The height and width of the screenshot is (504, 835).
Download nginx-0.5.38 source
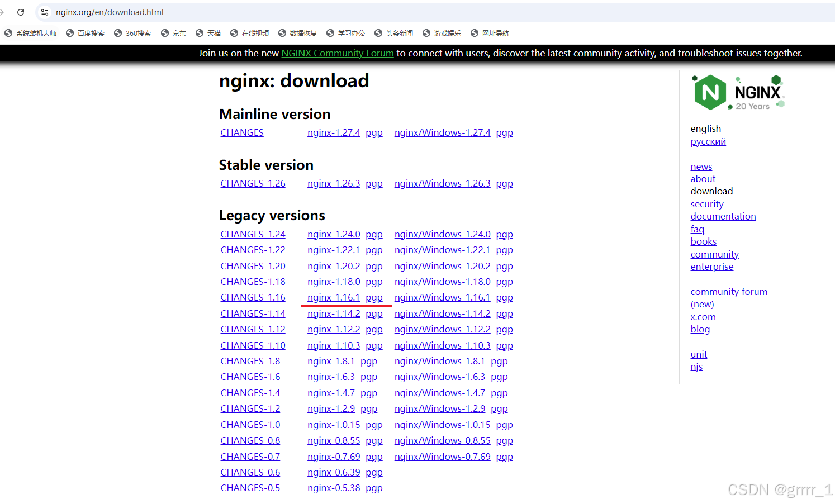tap(334, 488)
